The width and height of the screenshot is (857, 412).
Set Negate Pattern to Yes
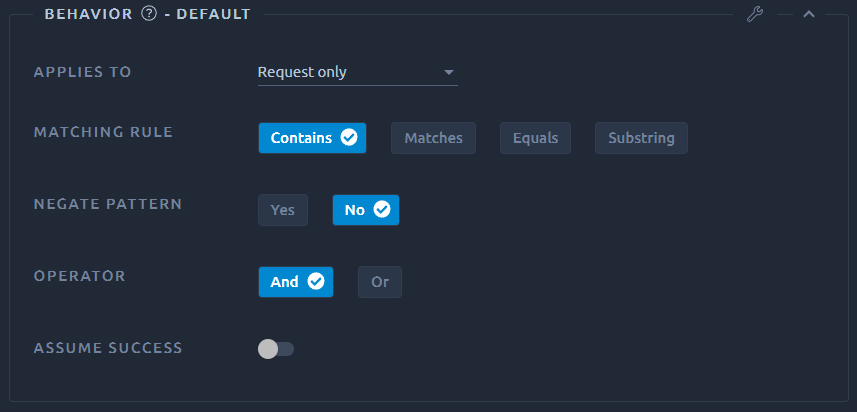pyautogui.click(x=283, y=210)
